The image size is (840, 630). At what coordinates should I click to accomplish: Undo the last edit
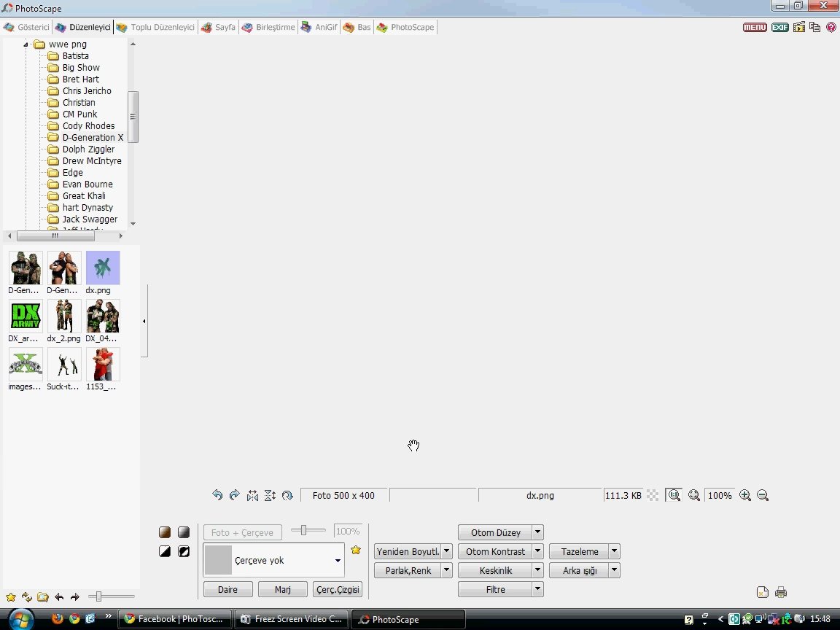(217, 495)
